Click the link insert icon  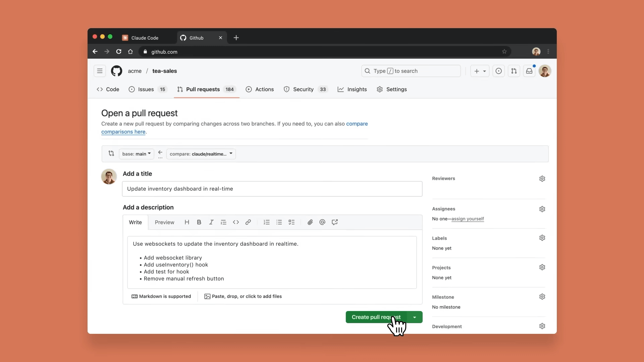[248, 222]
